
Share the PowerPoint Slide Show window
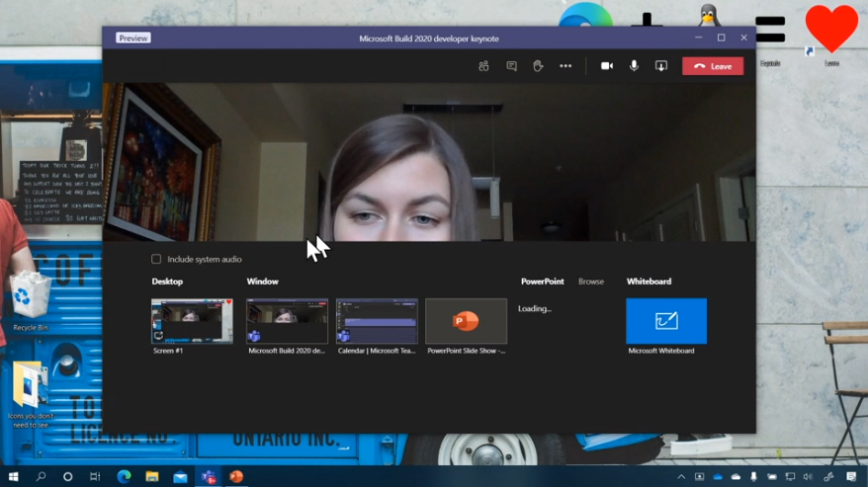[x=466, y=321]
